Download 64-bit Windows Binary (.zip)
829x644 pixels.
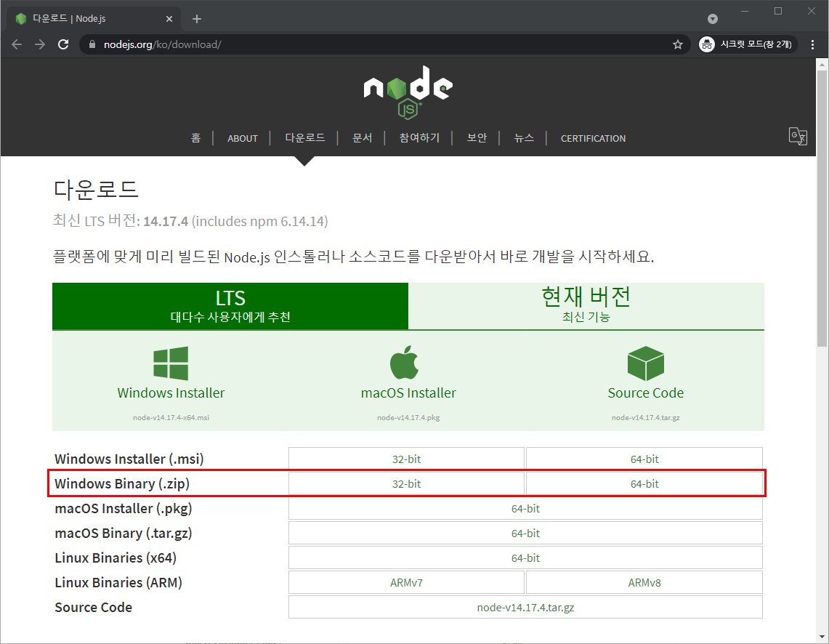tap(644, 484)
